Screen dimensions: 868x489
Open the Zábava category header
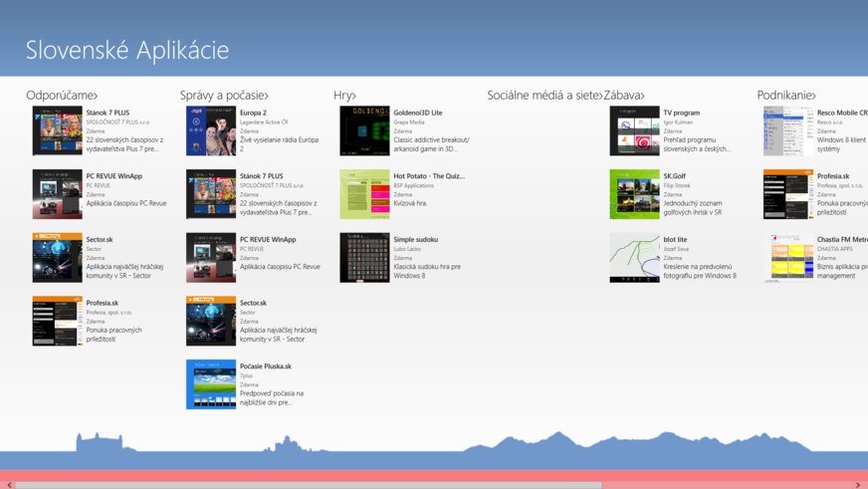point(624,96)
